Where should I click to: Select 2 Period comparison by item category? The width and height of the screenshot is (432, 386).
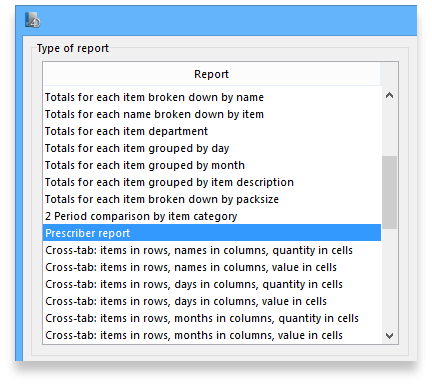pos(212,216)
